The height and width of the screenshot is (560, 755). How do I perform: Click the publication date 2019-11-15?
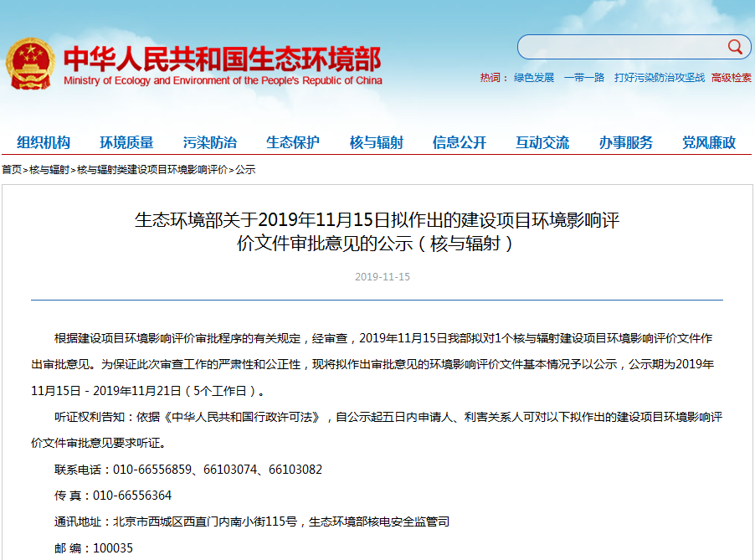[383, 277]
